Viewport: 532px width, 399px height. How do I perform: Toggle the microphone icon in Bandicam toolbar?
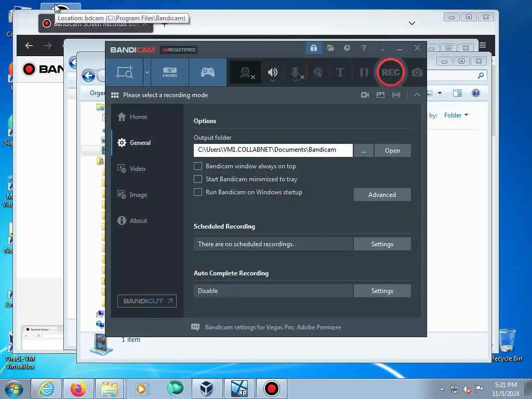click(x=296, y=73)
